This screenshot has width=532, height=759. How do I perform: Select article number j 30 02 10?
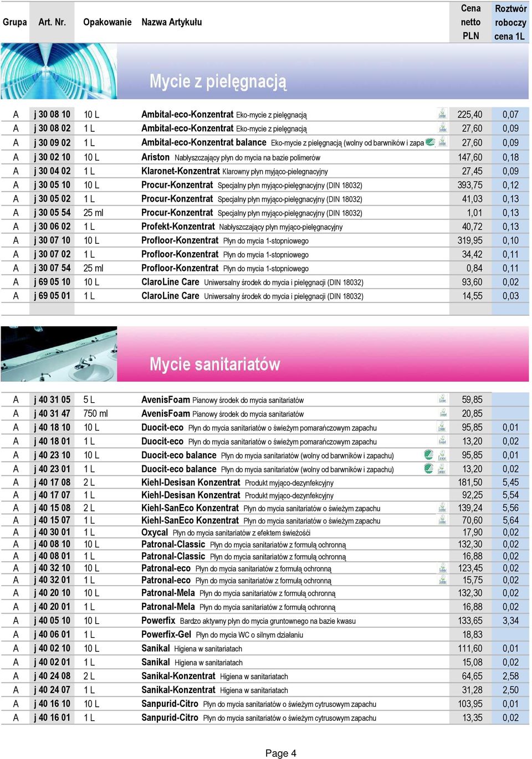click(52, 157)
